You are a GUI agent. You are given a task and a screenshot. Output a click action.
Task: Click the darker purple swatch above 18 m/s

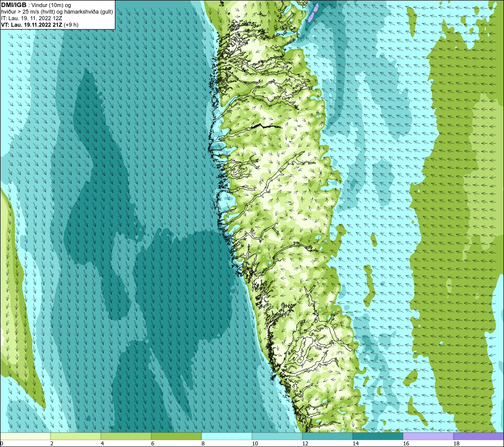tap(479, 436)
